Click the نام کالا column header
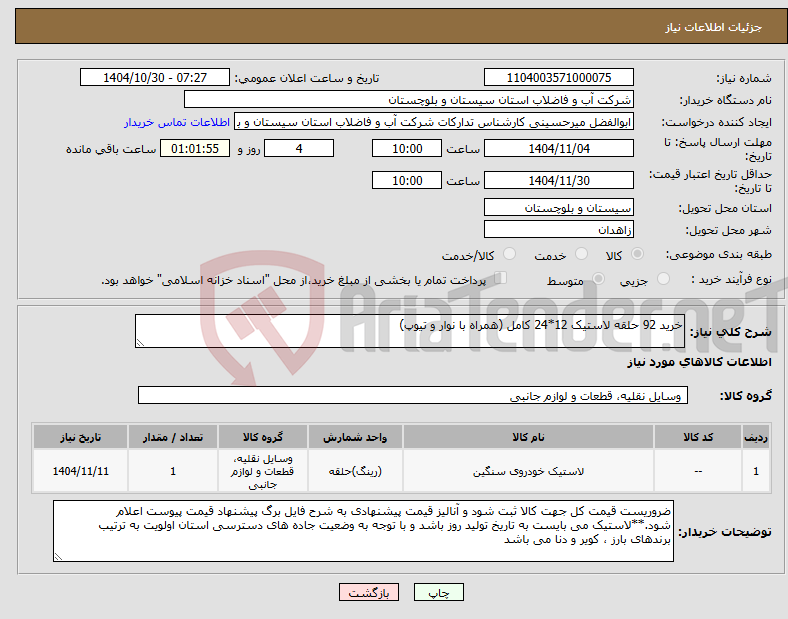788x619 pixels. pyautogui.click(x=528, y=437)
